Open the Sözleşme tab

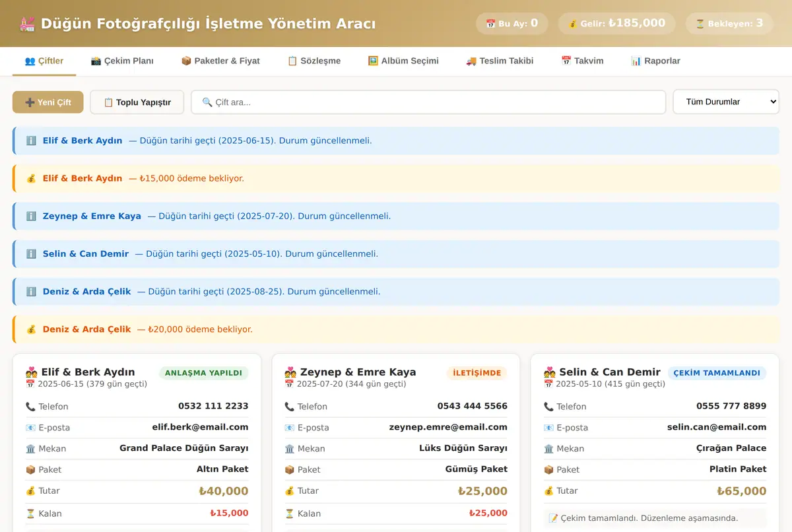314,61
